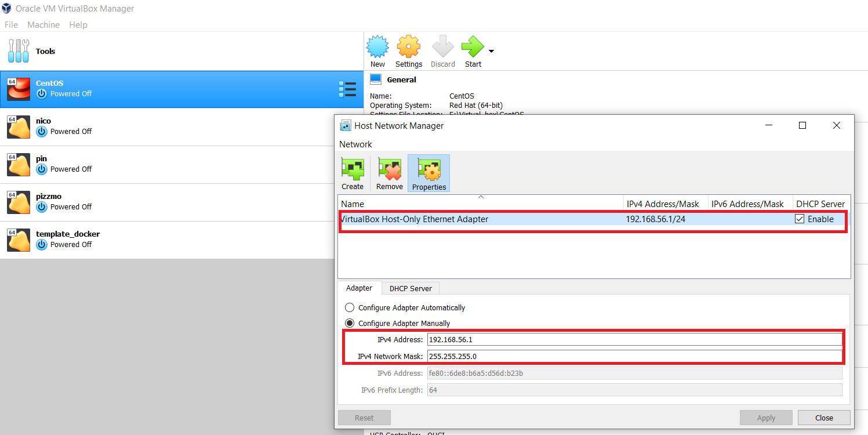
Task: Select the template_docker VM icon
Action: click(x=19, y=240)
